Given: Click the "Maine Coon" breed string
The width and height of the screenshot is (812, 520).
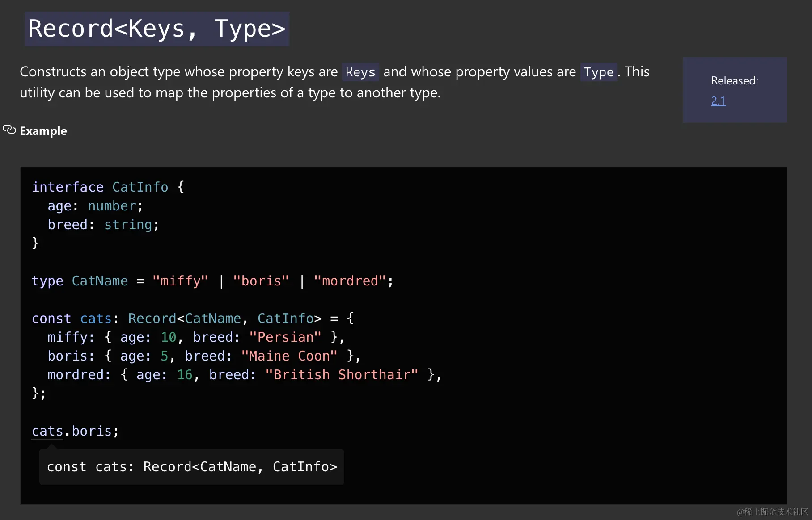Looking at the screenshot, I should [x=289, y=356].
